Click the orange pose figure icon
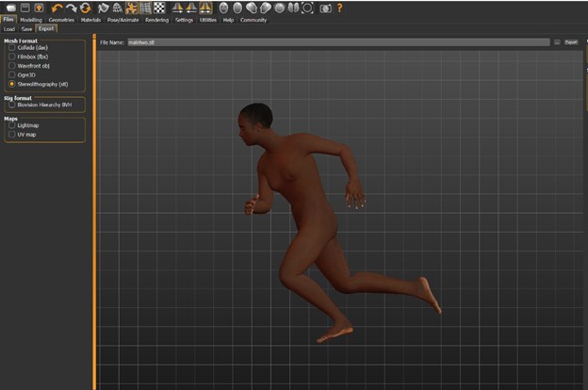This screenshot has width=588, height=390. pyautogui.click(x=132, y=8)
